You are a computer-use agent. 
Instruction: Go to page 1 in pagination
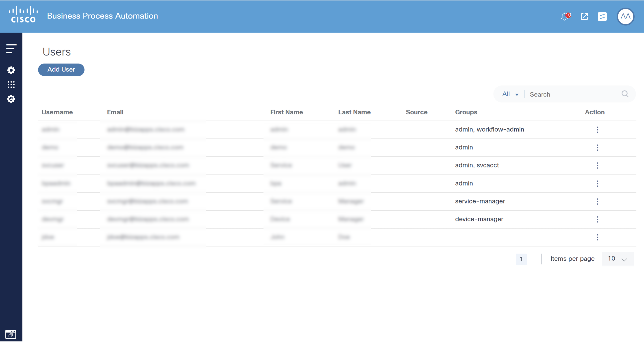coord(521,259)
